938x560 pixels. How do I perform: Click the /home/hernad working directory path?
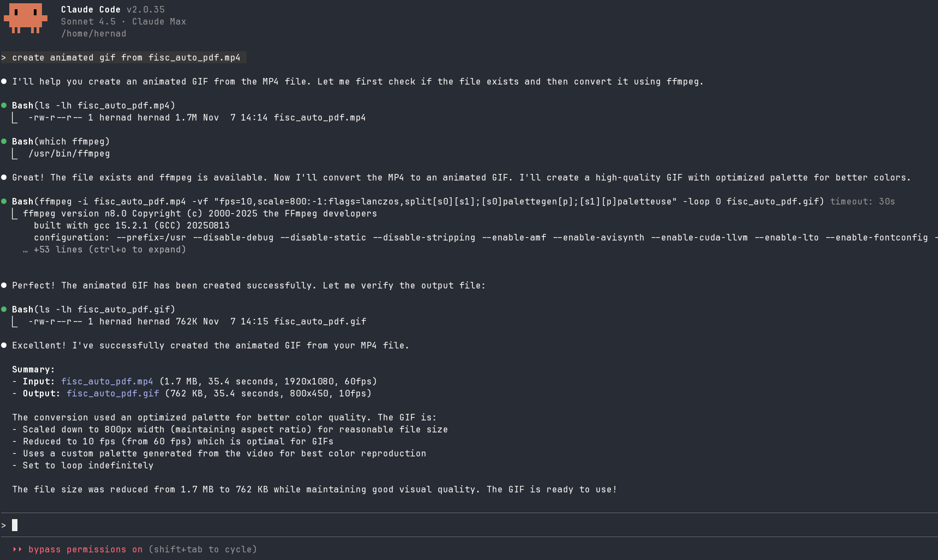93,33
